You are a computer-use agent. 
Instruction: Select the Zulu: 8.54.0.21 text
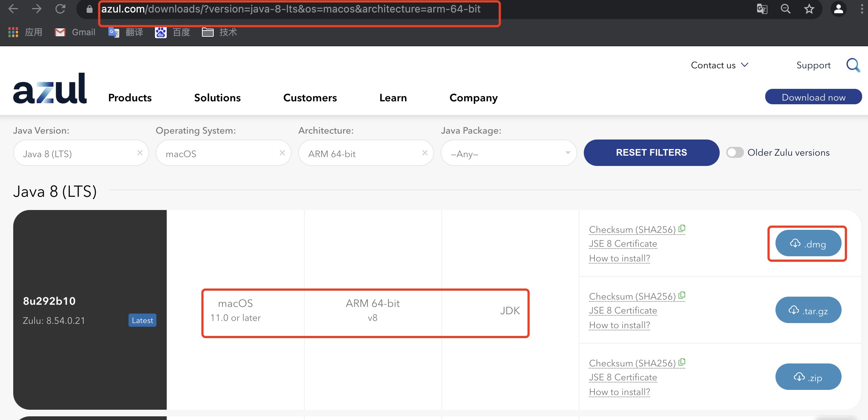point(54,321)
